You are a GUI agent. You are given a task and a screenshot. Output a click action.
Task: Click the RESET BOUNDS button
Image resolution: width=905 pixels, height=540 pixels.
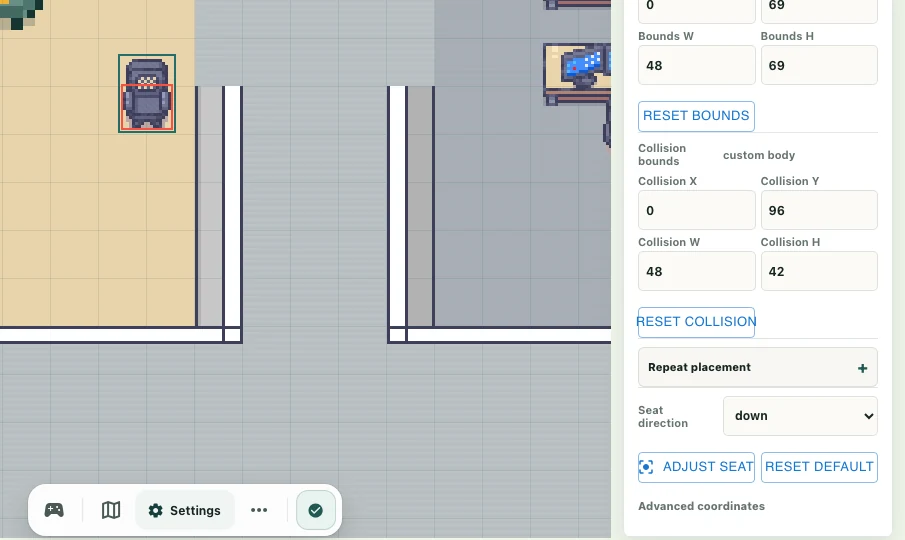(x=697, y=116)
